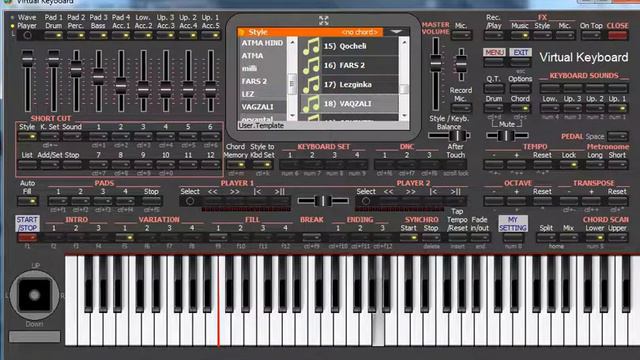Select Variation 1 button
640x360 pixels.
pos(125,238)
